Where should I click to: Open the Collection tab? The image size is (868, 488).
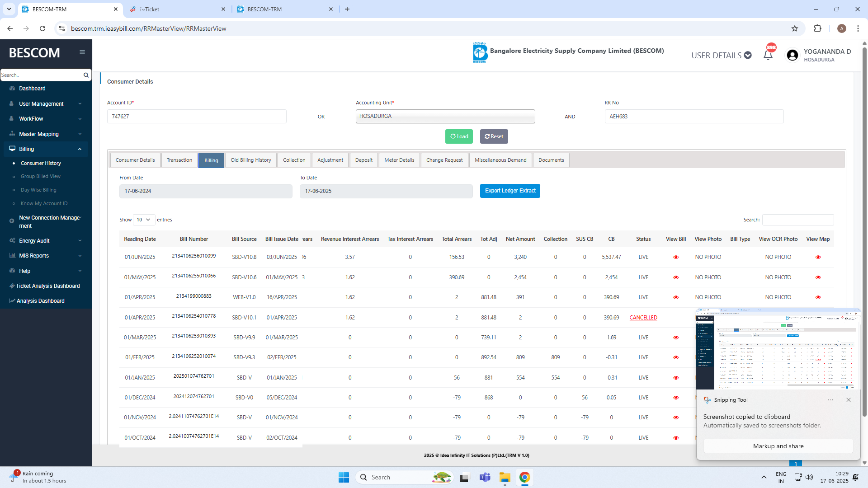point(294,160)
